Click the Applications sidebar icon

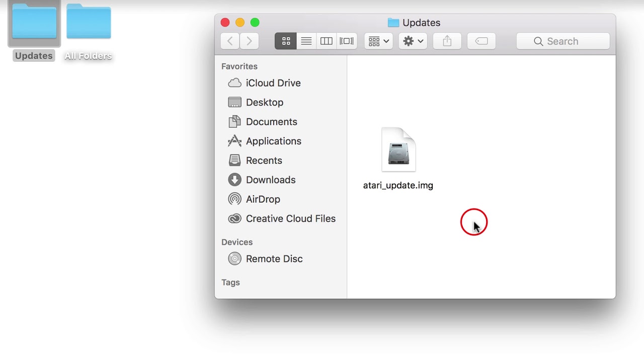(234, 141)
